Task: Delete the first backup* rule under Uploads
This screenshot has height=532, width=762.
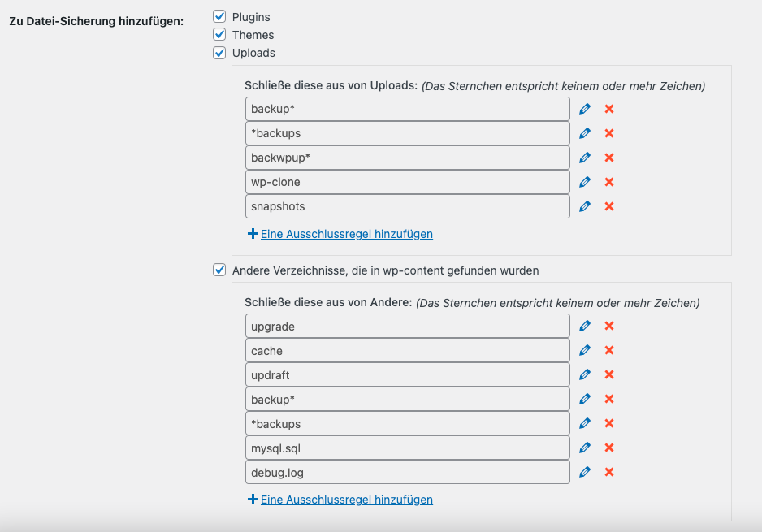Action: click(x=609, y=109)
